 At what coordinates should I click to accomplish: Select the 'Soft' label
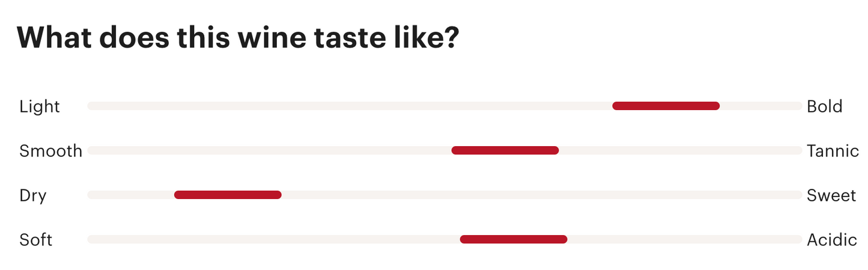(36, 240)
